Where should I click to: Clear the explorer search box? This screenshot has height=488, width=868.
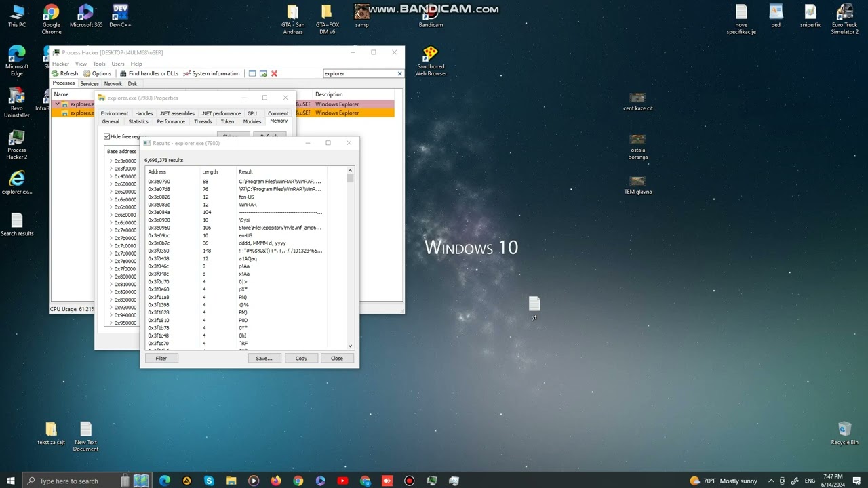click(399, 73)
